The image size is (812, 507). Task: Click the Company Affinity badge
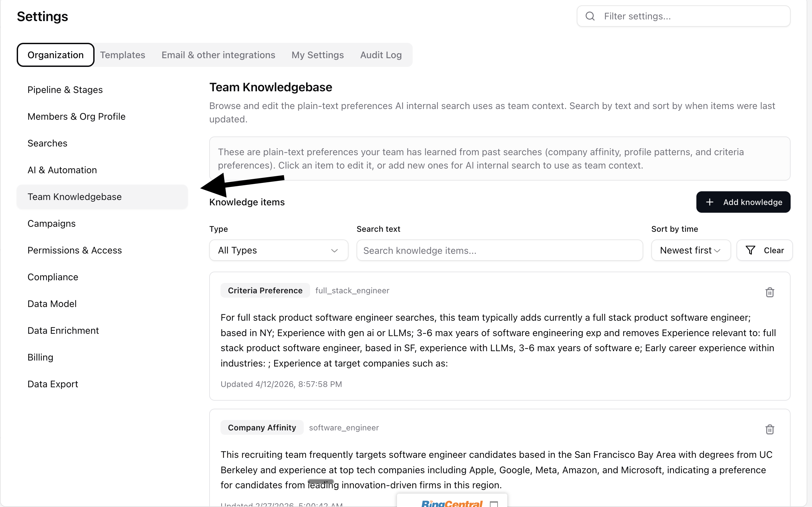tap(262, 427)
